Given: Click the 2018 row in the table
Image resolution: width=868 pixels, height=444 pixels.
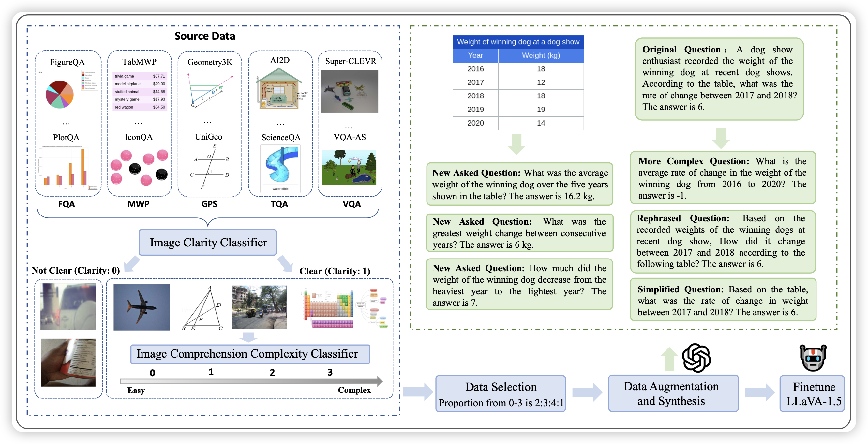Looking at the screenshot, I should click(x=517, y=96).
